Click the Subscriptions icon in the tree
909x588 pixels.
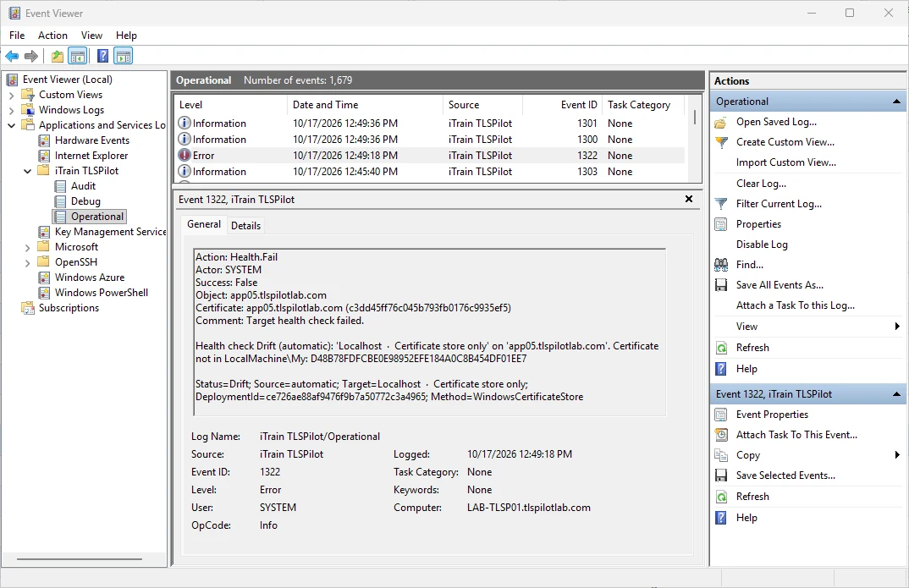tap(28, 308)
